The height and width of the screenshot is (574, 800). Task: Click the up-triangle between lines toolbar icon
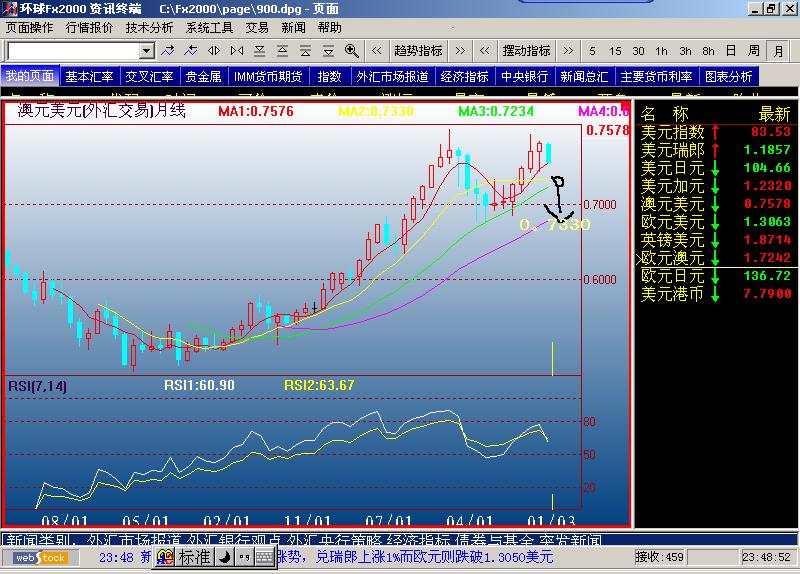[306, 51]
